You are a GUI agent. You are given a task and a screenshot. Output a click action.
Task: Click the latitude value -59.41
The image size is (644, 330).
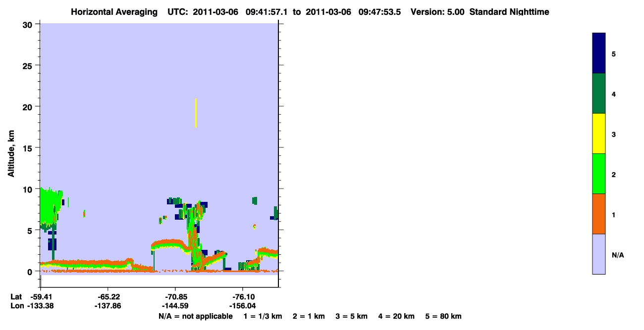tap(41, 297)
